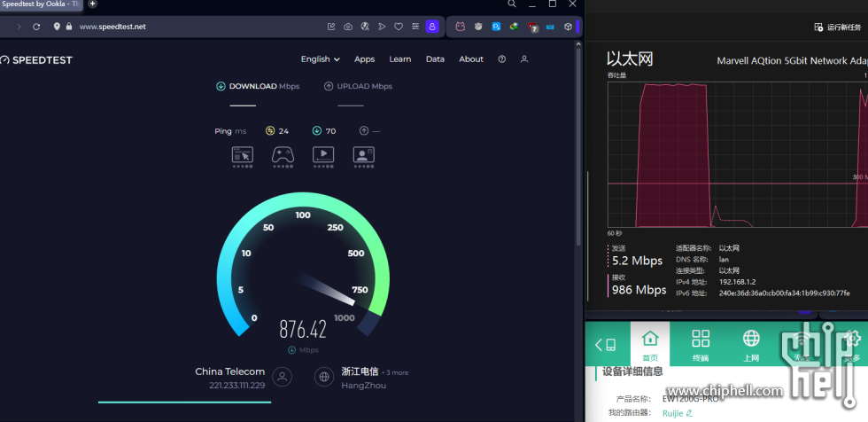Screen dimensions: 868x422
Task: Click the server globe icon
Action: click(x=324, y=377)
